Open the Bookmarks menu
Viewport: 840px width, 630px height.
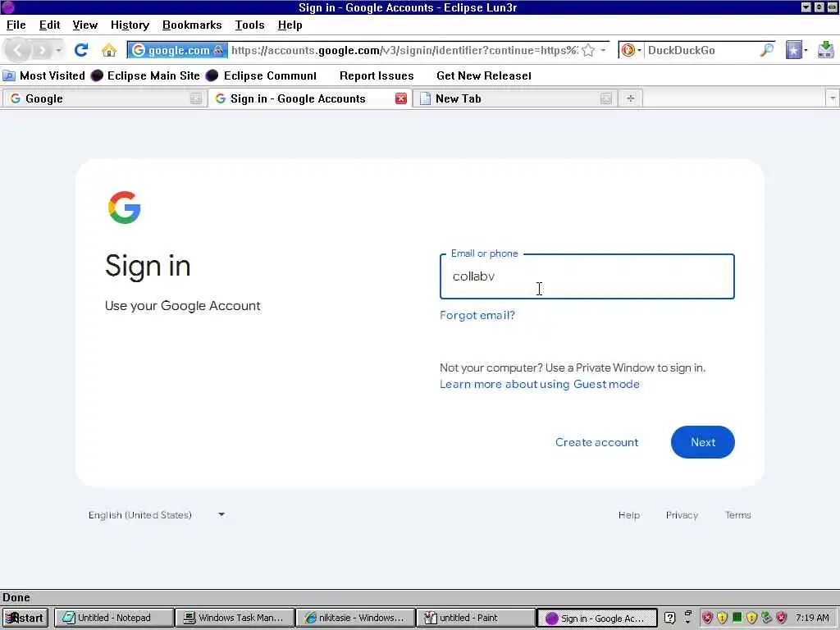point(192,25)
